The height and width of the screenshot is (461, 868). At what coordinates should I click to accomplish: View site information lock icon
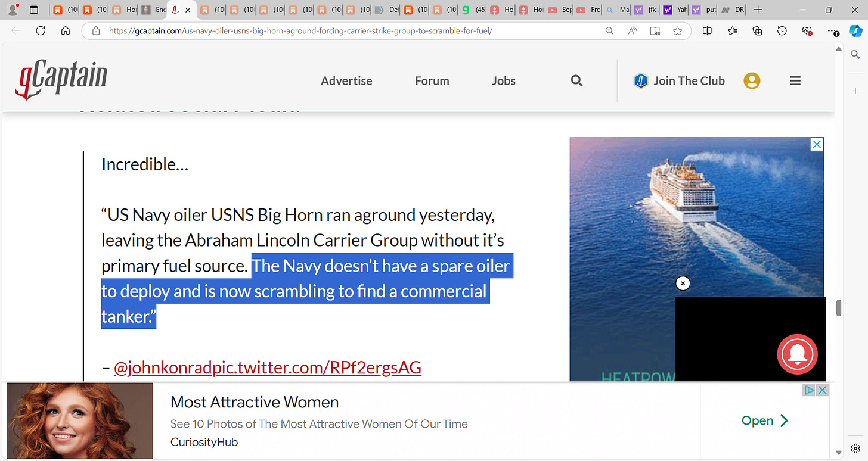(x=95, y=31)
